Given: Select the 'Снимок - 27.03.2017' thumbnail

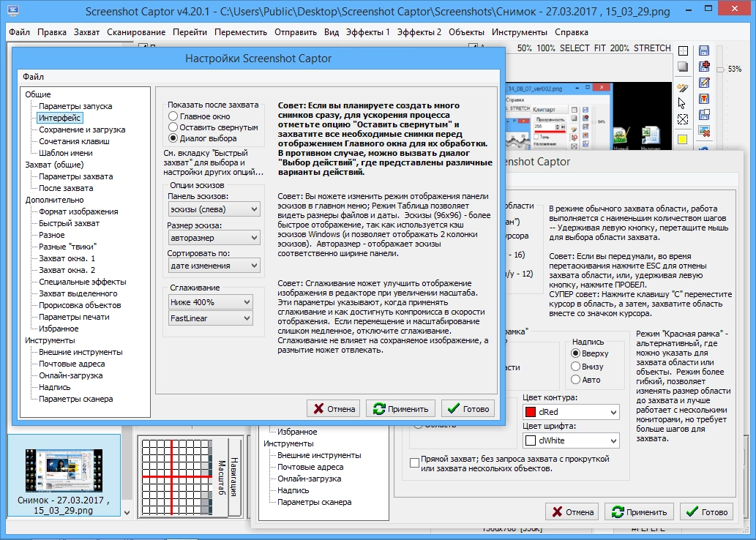Looking at the screenshot, I should (x=64, y=476).
